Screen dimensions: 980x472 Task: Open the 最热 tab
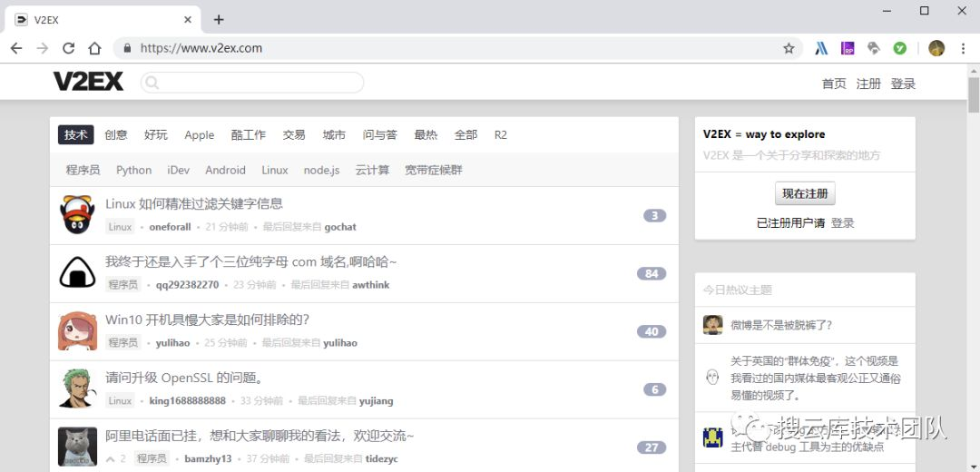pyautogui.click(x=426, y=134)
